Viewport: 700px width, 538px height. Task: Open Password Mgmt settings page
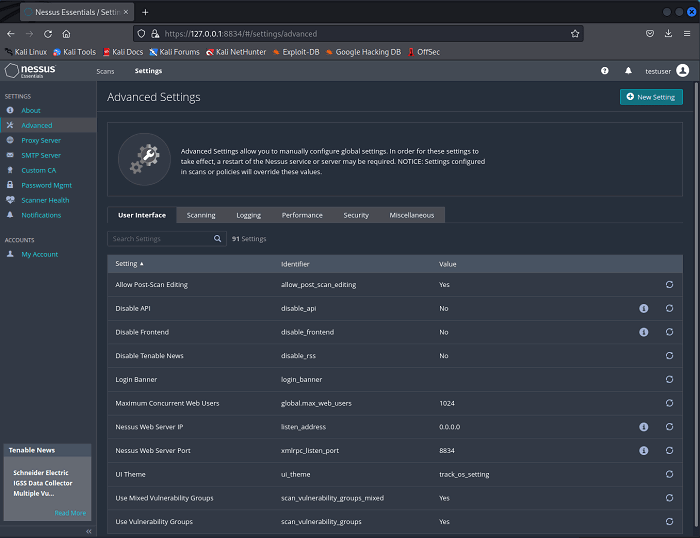46,185
